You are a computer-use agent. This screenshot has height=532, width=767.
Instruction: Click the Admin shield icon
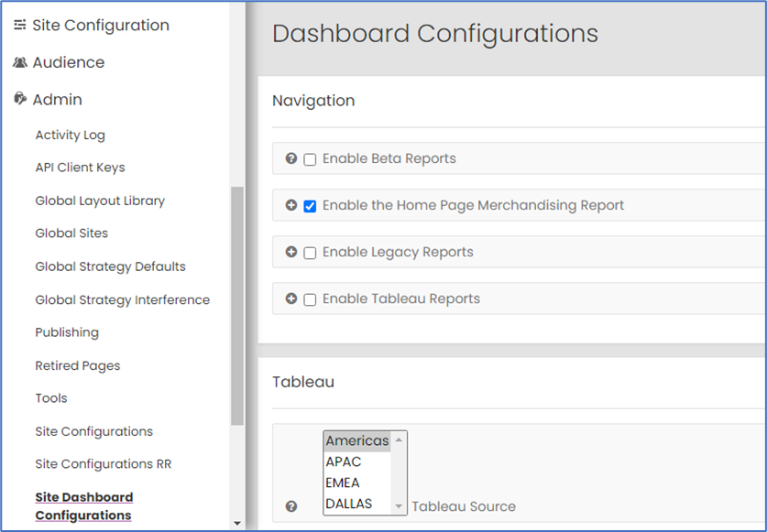point(19,99)
